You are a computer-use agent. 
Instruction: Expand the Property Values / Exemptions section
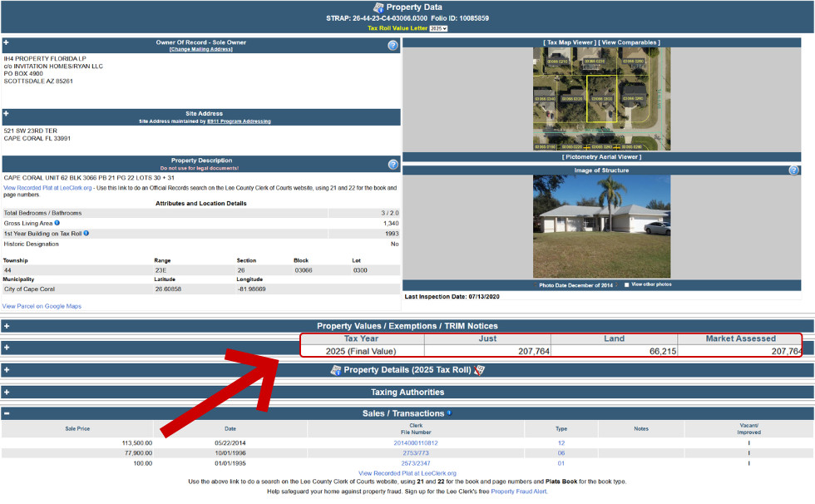click(x=7, y=326)
